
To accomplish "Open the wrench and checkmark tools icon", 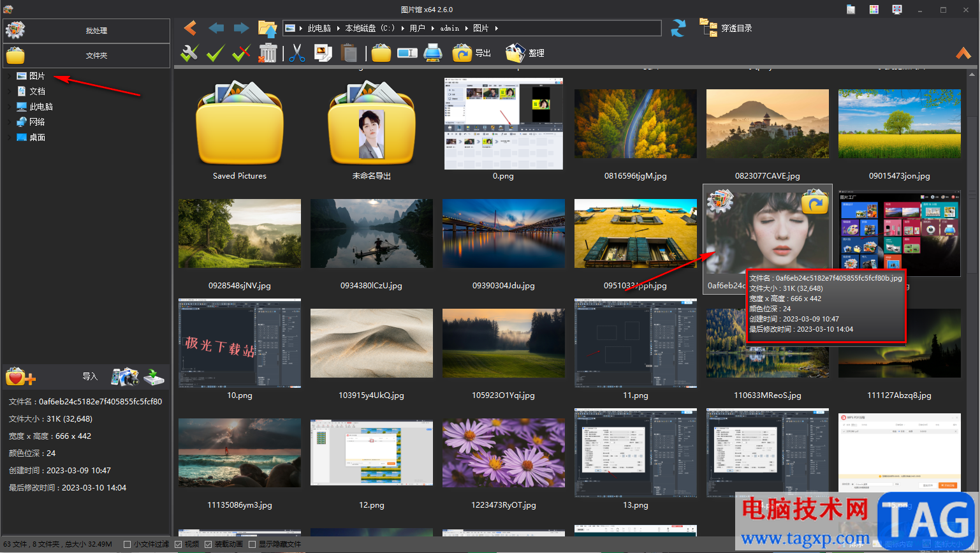I will [x=189, y=53].
